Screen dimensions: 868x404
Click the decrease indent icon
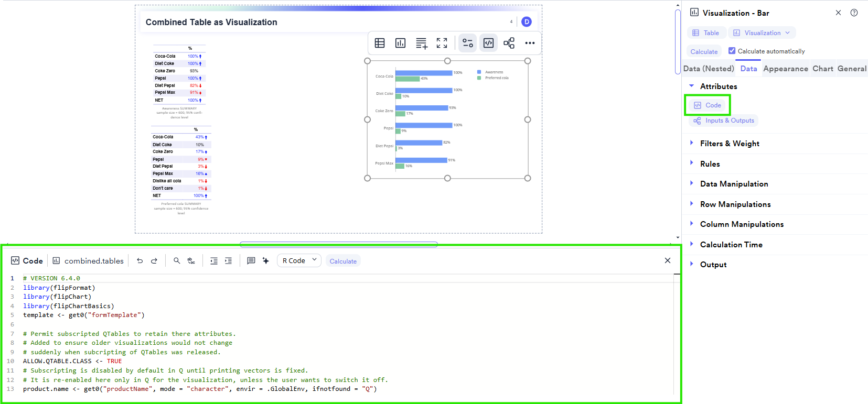pyautogui.click(x=214, y=261)
